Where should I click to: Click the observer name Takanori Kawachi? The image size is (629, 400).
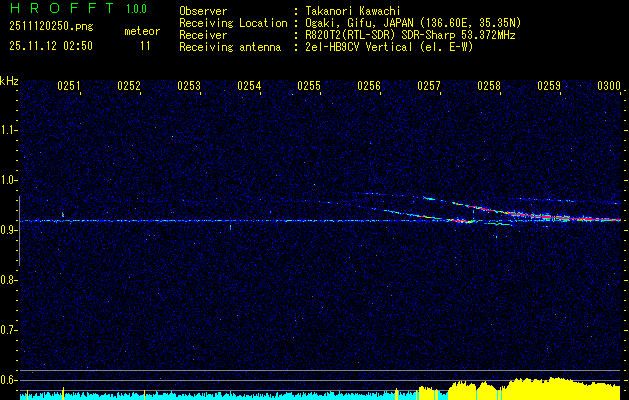coord(355,11)
